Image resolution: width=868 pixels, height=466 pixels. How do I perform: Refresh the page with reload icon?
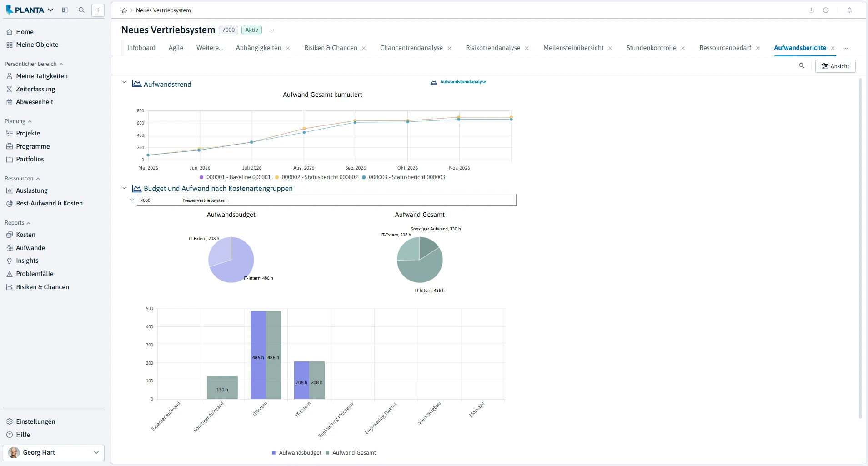pyautogui.click(x=826, y=10)
